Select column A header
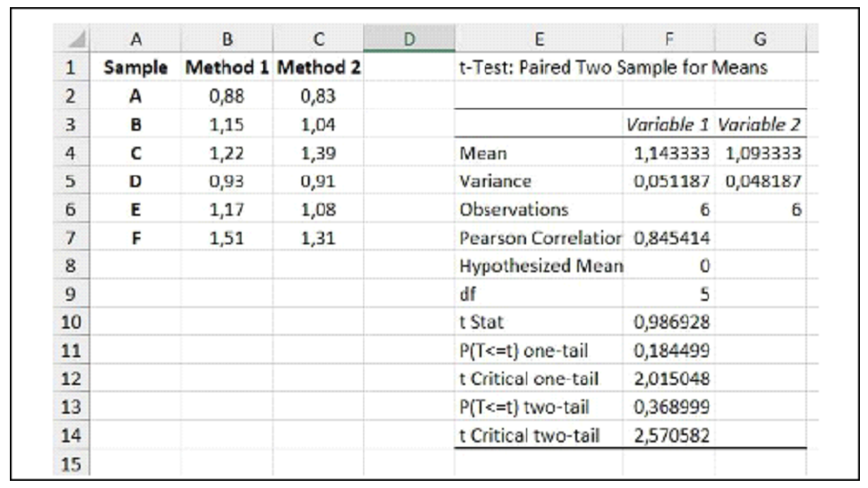868x488 pixels. coord(136,39)
